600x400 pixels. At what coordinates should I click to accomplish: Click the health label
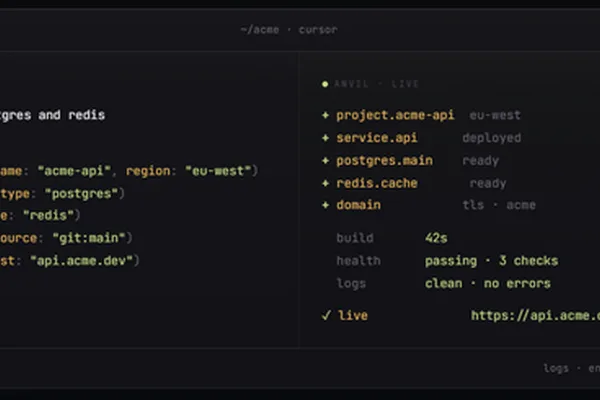(359, 261)
